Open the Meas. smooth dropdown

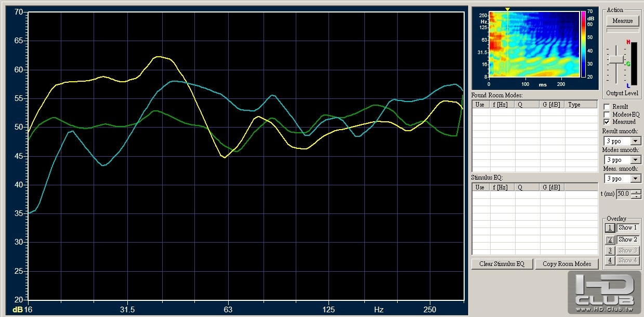636,179
